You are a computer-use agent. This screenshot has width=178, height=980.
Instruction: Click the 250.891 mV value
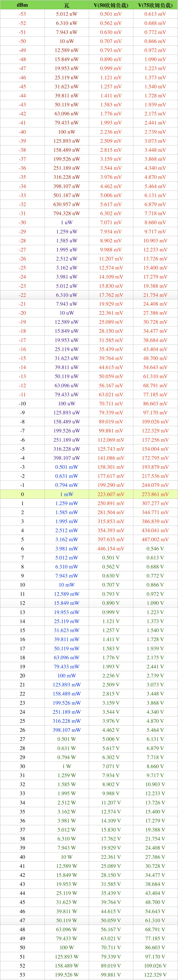(111, 503)
